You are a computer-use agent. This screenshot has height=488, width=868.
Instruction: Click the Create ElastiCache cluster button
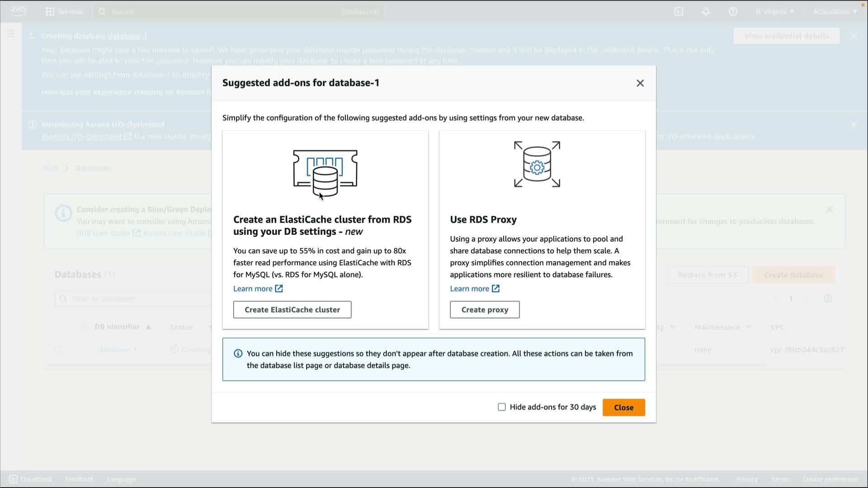point(292,310)
